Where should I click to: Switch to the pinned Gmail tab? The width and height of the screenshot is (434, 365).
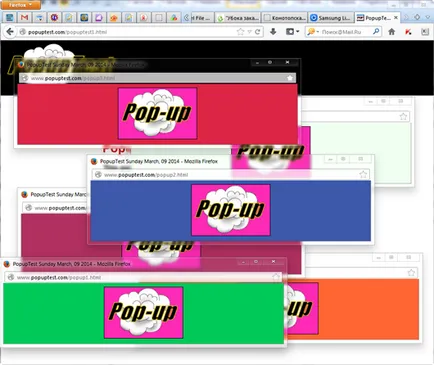click(24, 18)
